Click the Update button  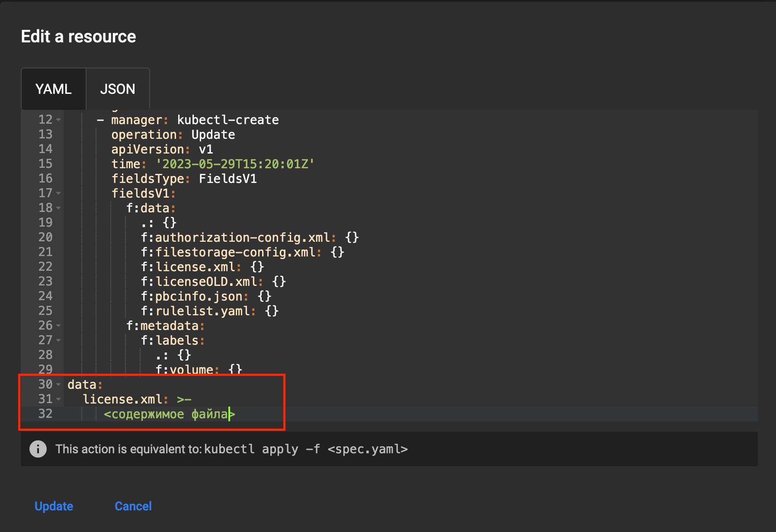pyautogui.click(x=54, y=506)
